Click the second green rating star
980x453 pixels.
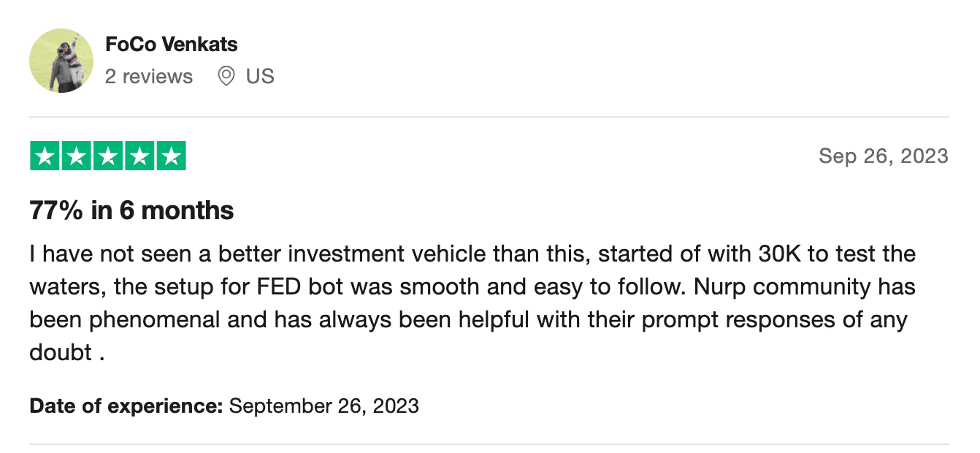click(x=76, y=156)
